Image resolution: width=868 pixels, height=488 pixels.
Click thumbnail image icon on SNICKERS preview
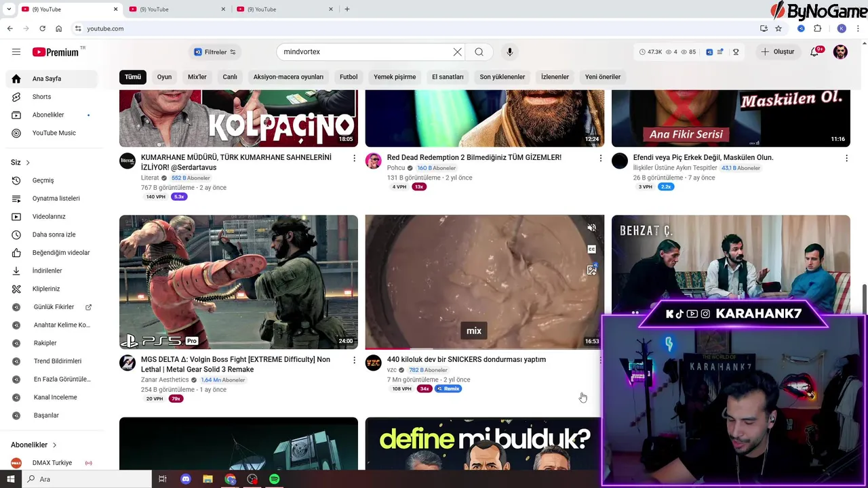[591, 270]
